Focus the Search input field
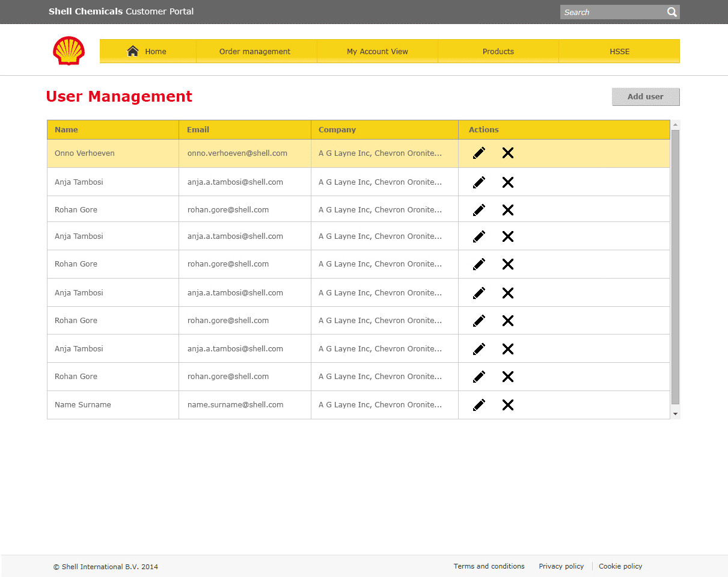Screen dimensions: 728x577 [x=613, y=12]
